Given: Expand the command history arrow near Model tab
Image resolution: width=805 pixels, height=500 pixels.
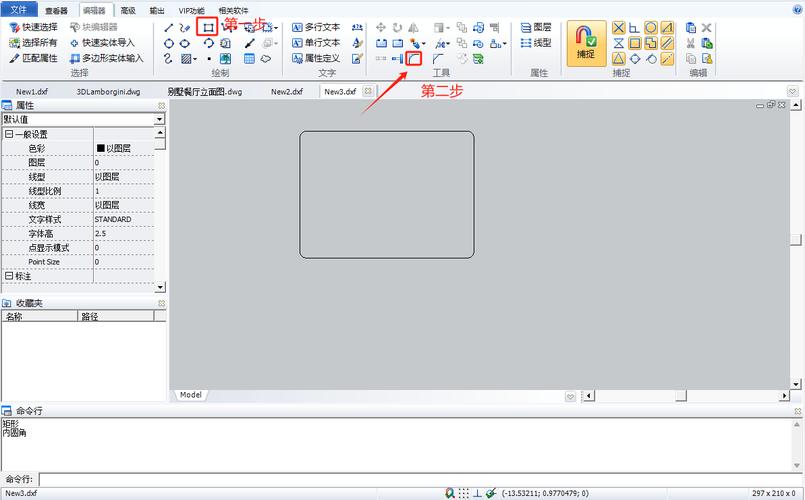Looking at the screenshot, I should click(x=570, y=396).
